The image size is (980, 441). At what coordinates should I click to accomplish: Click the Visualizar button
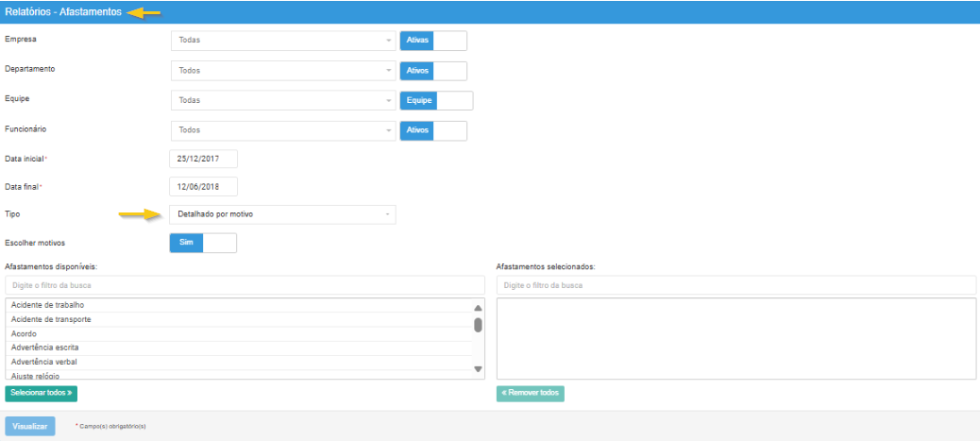pyautogui.click(x=31, y=426)
